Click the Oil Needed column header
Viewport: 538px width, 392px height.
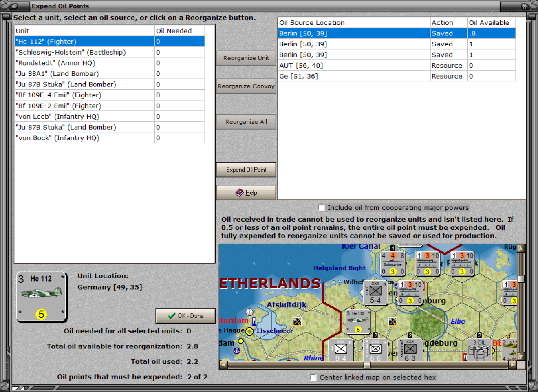point(179,31)
